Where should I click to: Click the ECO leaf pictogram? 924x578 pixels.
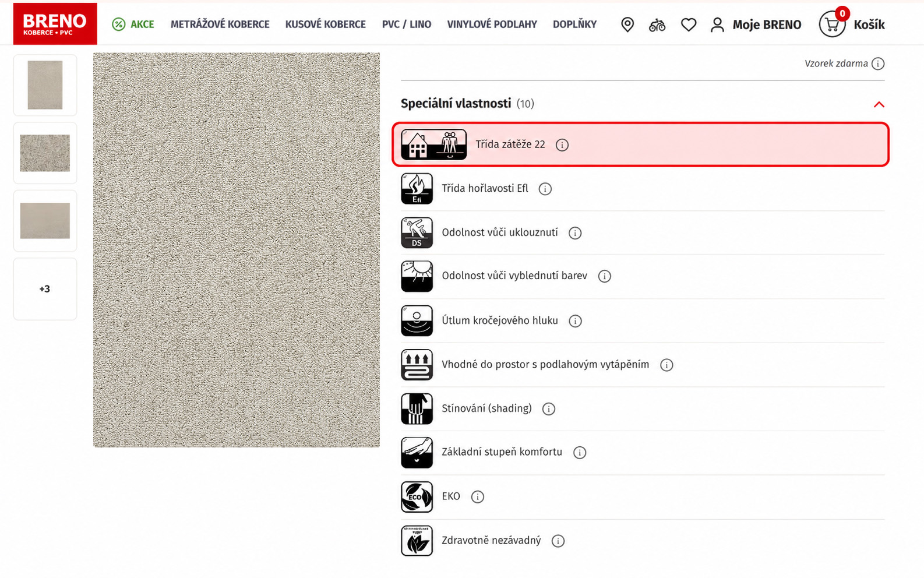tap(417, 497)
